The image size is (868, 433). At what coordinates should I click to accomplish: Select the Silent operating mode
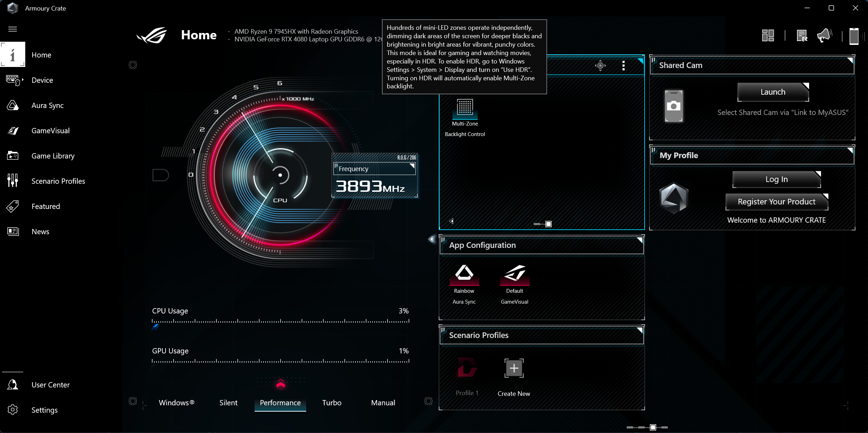point(228,402)
